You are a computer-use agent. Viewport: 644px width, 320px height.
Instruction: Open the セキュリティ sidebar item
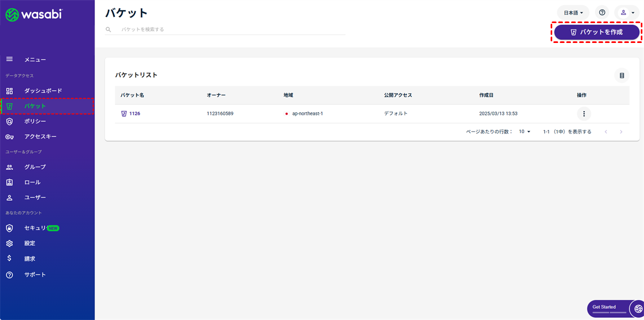[47, 228]
